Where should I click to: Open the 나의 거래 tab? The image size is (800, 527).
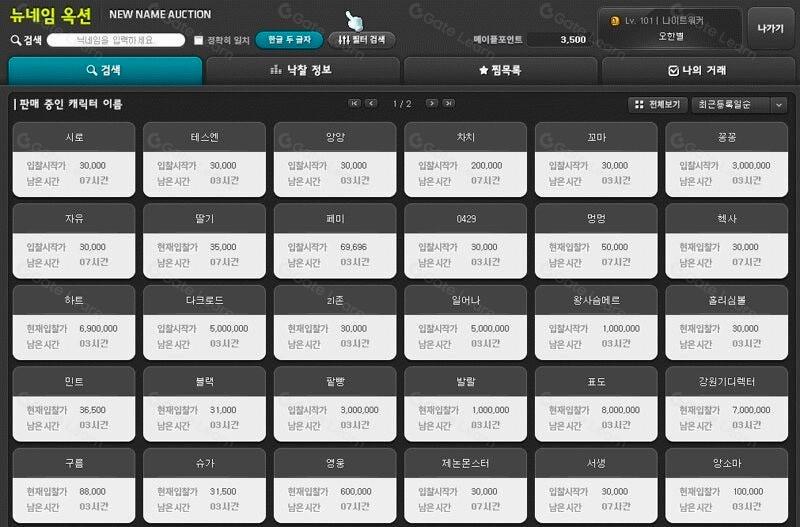coord(698,70)
